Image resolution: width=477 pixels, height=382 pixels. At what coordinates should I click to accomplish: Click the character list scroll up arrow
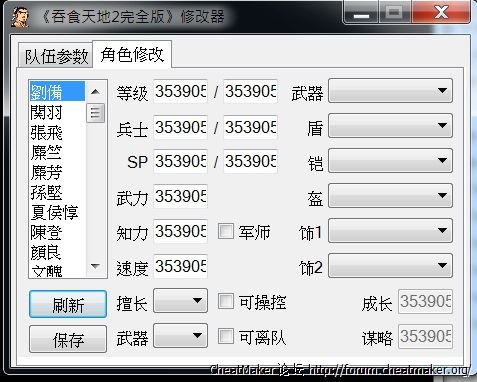[95, 91]
